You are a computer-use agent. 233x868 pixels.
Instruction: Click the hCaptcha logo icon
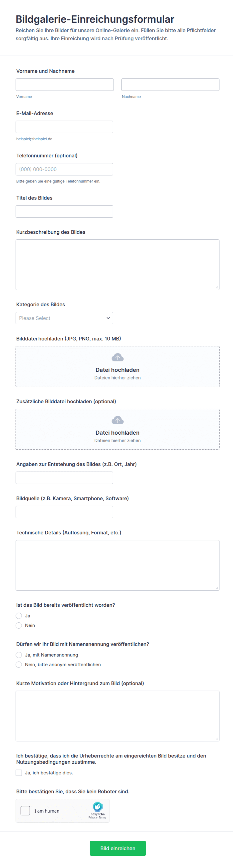tap(98, 807)
